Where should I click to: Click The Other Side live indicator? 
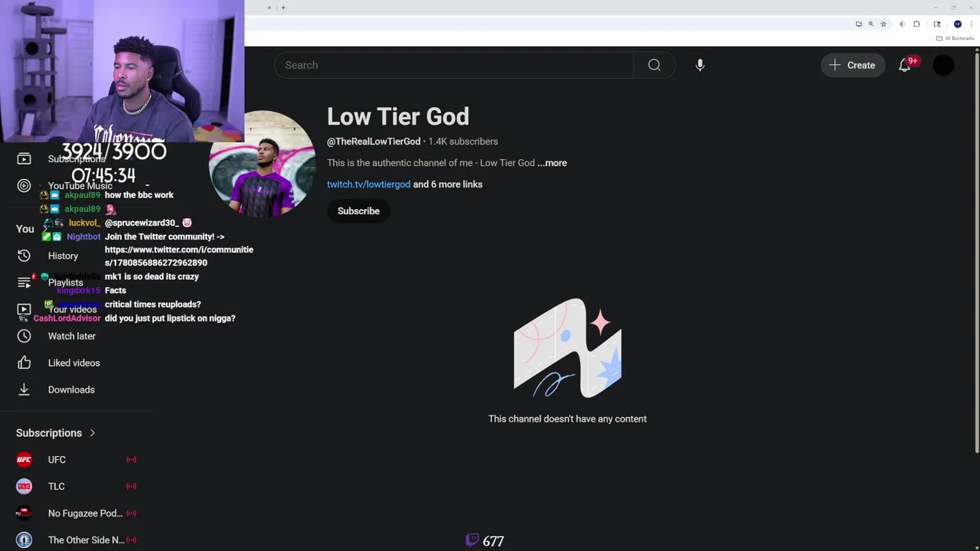click(x=131, y=540)
